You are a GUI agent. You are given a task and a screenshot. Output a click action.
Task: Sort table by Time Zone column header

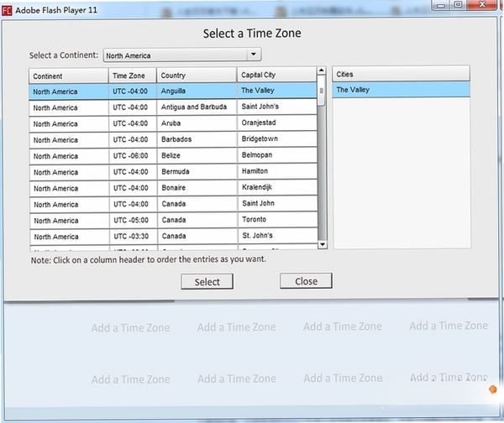133,76
